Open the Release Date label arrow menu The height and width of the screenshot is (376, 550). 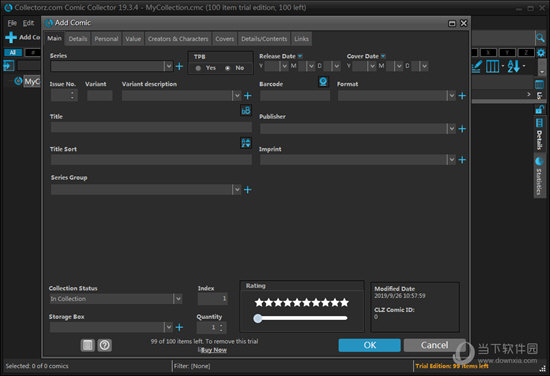[300, 56]
